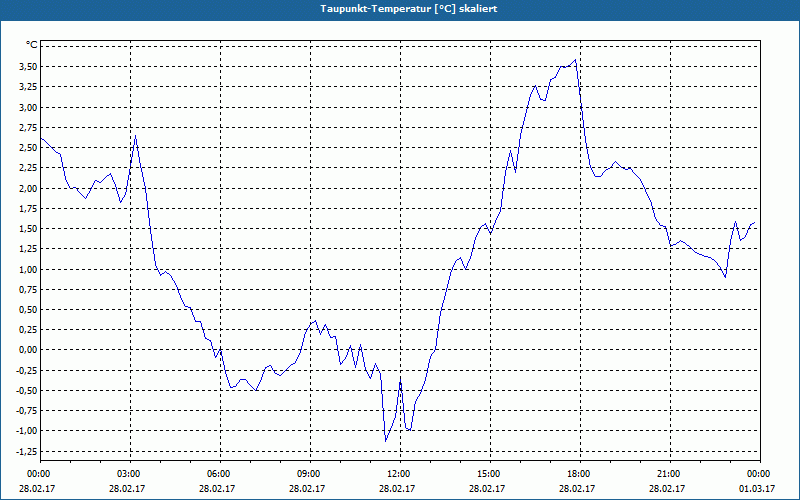Select the 0,25 y-axis value
800x500 pixels.
(28, 330)
